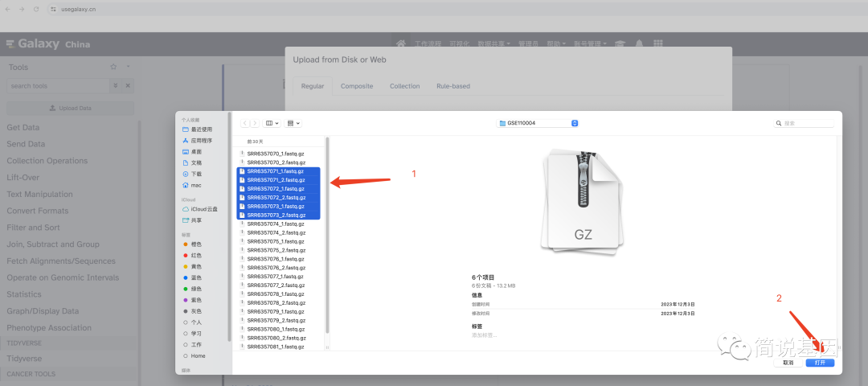Open the grid apps icon in Galaxy navbar
The image size is (868, 386).
657,43
